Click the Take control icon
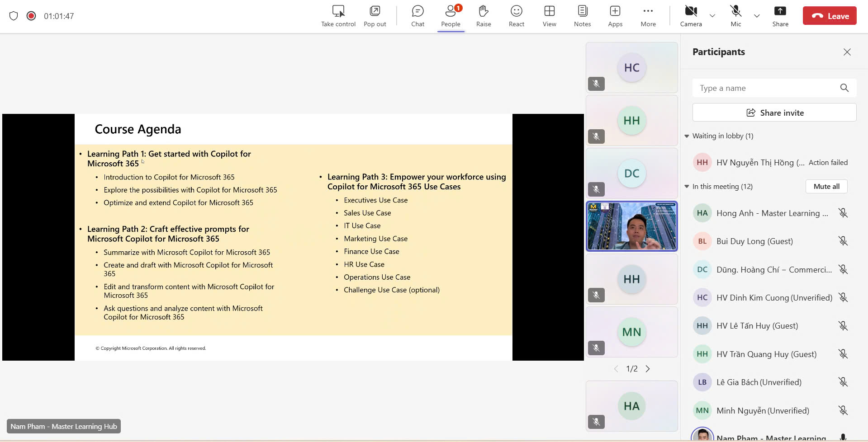This screenshot has height=442, width=868. pos(338,11)
